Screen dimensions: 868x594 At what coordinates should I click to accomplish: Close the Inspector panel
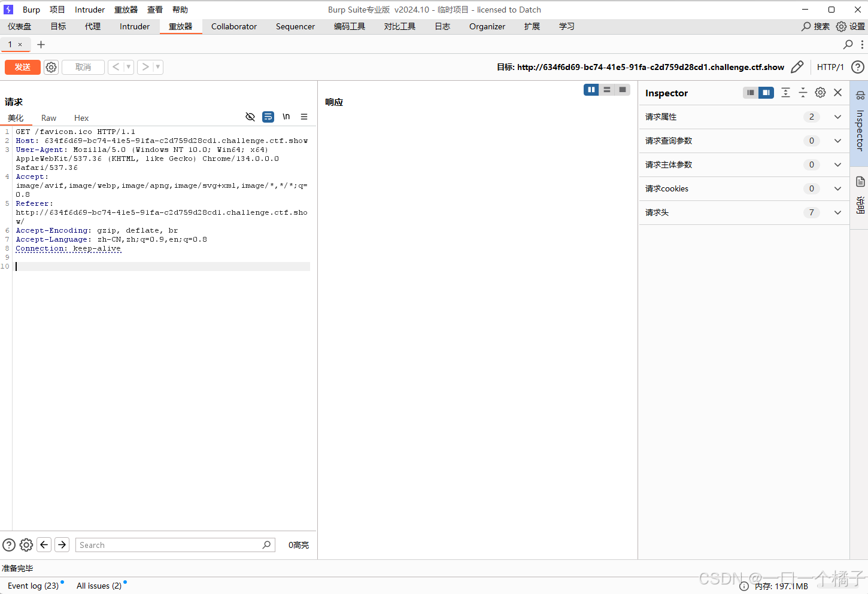838,93
